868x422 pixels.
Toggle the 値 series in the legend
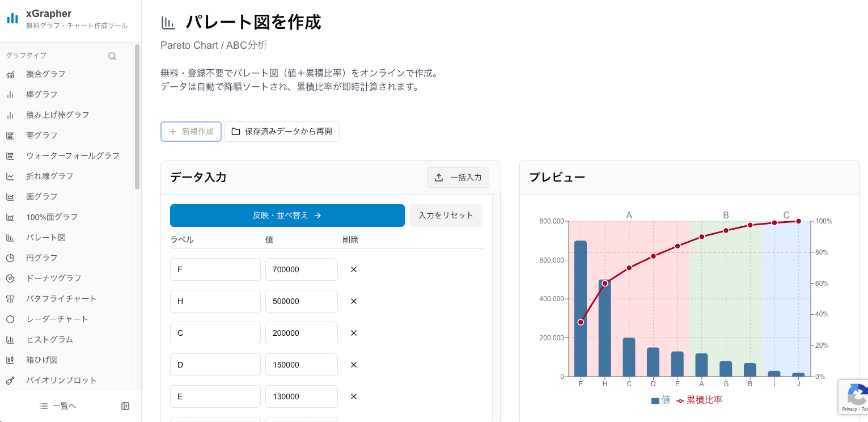659,400
